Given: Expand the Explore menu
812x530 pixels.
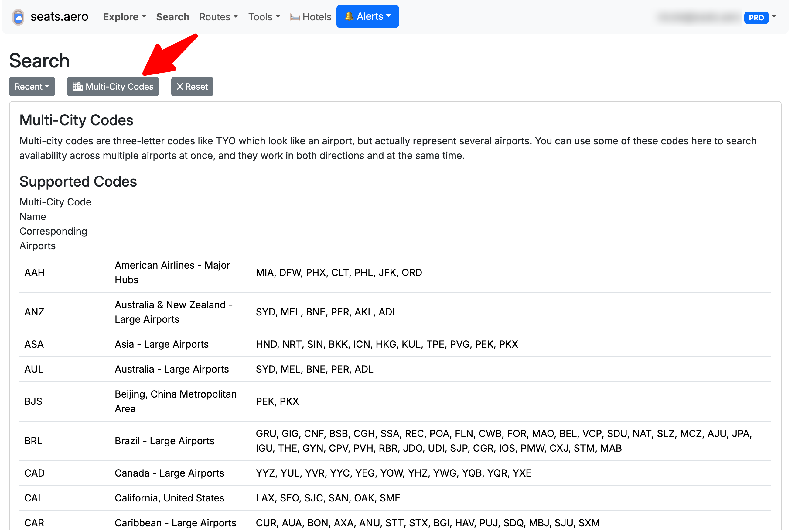Looking at the screenshot, I should click(125, 17).
